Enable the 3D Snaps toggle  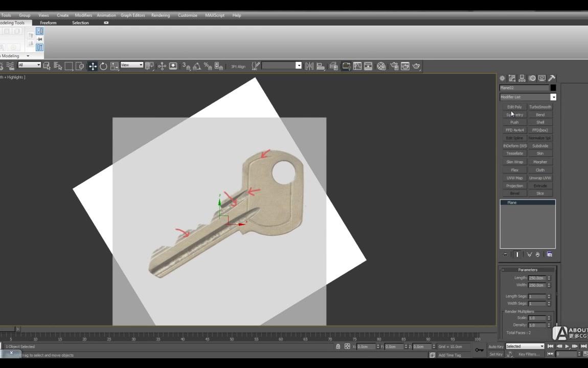click(x=185, y=66)
